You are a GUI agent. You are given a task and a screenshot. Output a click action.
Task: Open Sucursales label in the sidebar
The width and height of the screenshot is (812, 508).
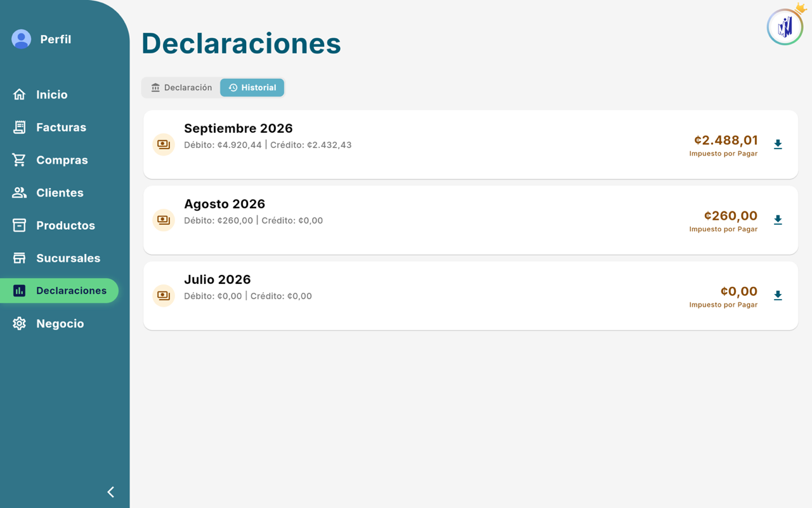69,258
